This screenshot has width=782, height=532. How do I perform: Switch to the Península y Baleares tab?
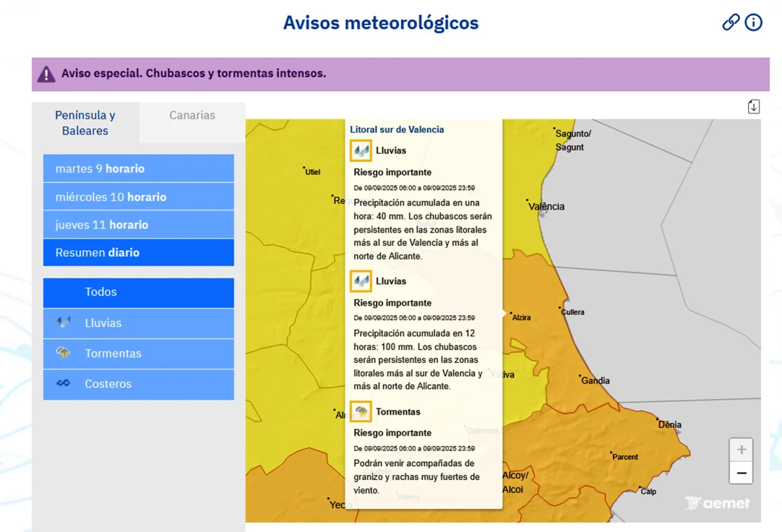pyautogui.click(x=85, y=123)
